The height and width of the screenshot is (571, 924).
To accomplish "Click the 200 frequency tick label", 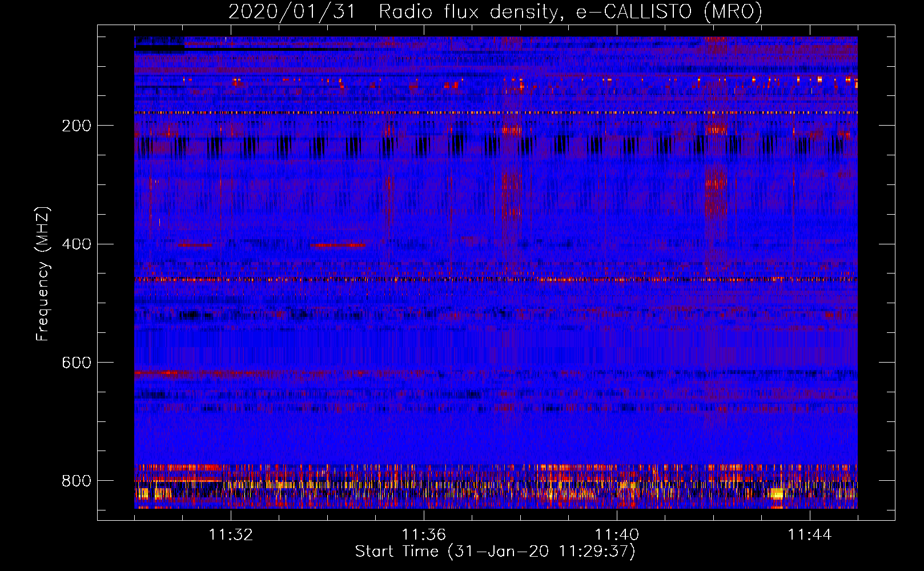I will 76,126.
